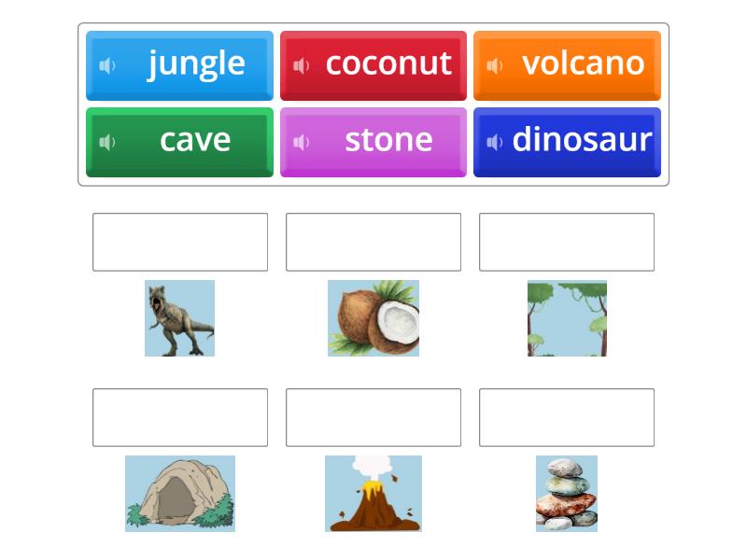This screenshot has width=747, height=560.
Task: Select the blue jungle word tile
Action: (x=179, y=63)
